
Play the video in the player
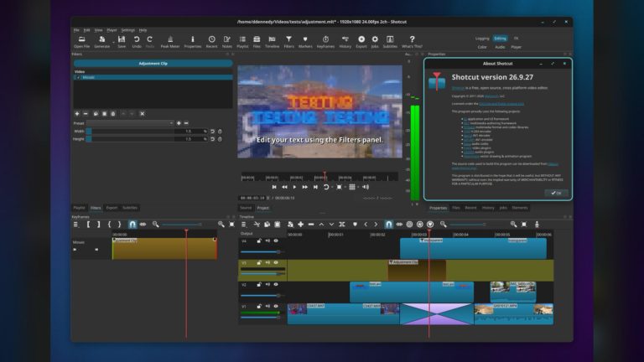(x=294, y=187)
